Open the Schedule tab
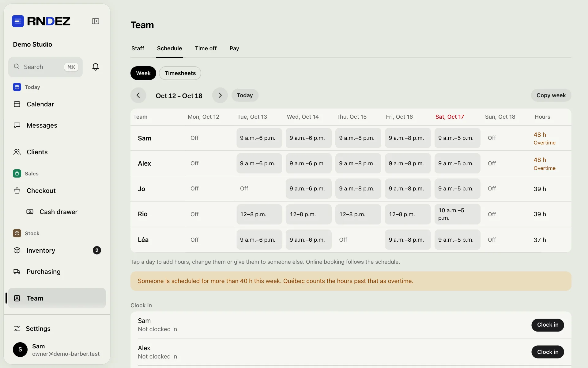 [x=170, y=48]
